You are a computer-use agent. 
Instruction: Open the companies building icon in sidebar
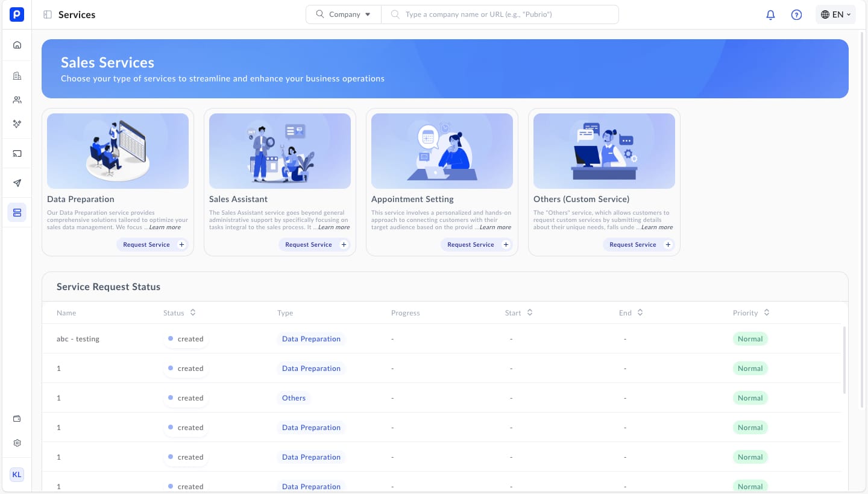[x=17, y=75]
